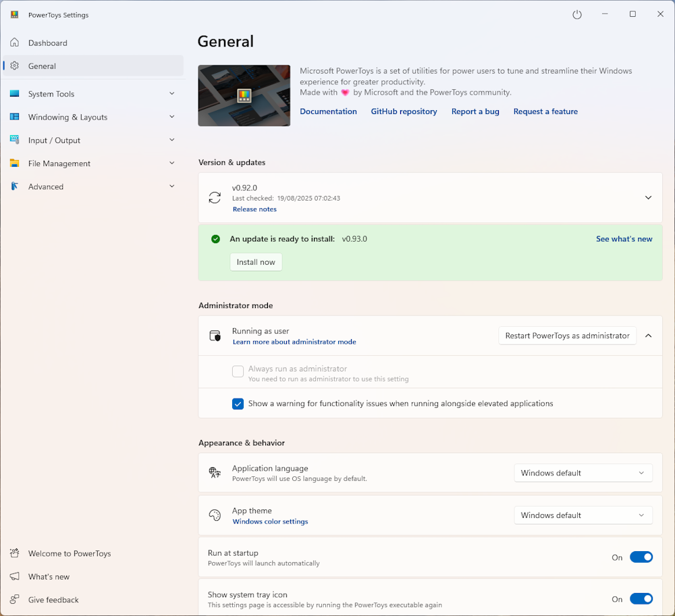This screenshot has height=616, width=675.
Task: Open the Dashboard page
Action: [93, 43]
